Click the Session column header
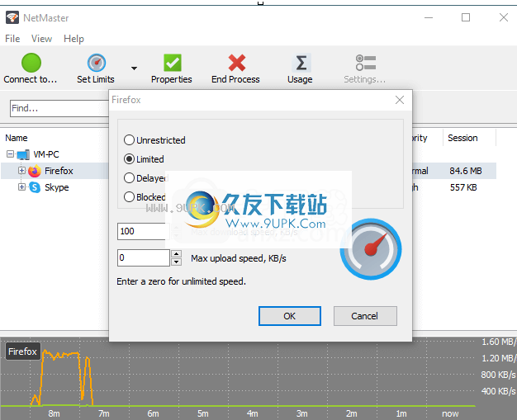Viewport: 517px width, 420px height. point(462,138)
